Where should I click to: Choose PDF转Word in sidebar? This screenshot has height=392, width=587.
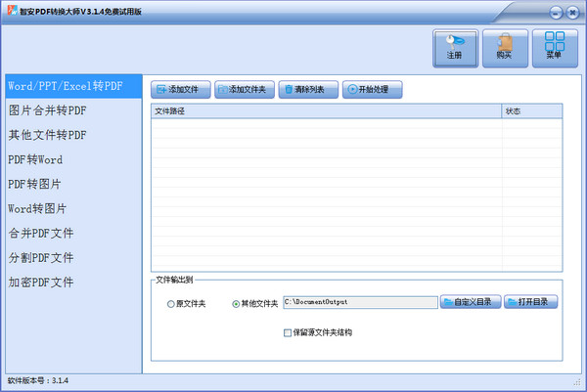coord(73,159)
